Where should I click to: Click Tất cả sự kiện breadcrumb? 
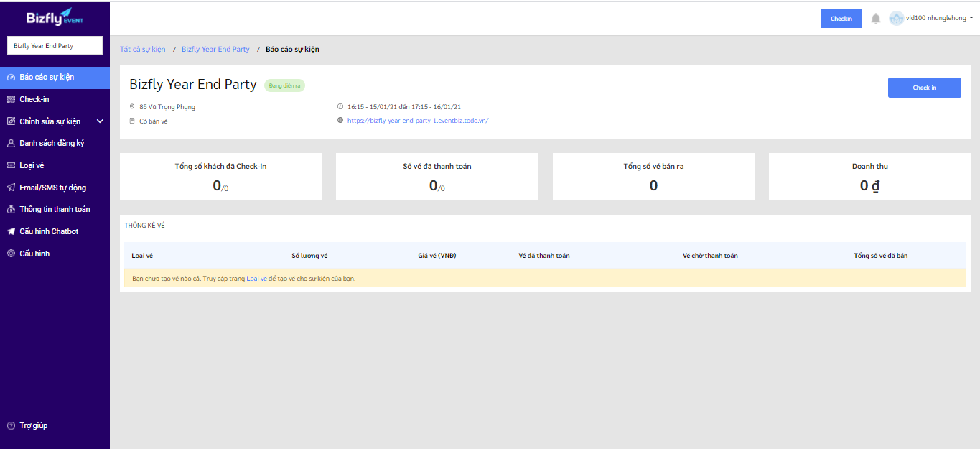point(143,50)
